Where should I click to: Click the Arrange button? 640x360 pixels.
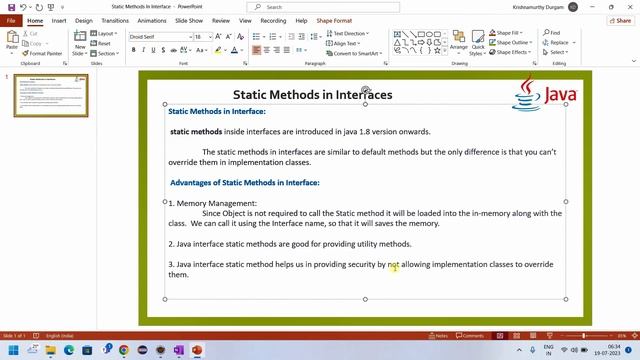[459, 42]
